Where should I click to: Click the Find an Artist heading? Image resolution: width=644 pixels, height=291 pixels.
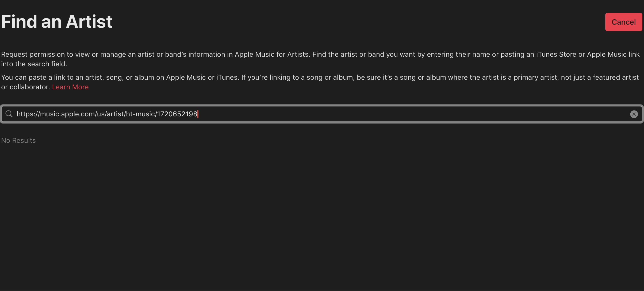point(57,22)
